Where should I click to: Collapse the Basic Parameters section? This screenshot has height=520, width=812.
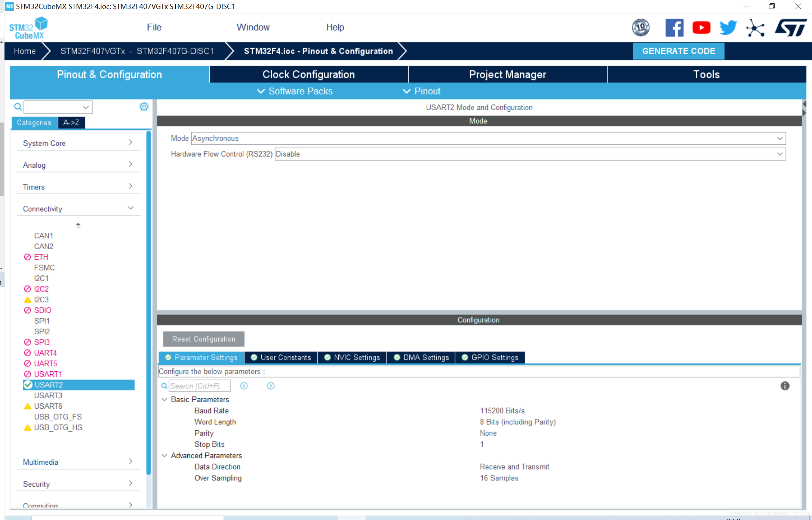164,399
